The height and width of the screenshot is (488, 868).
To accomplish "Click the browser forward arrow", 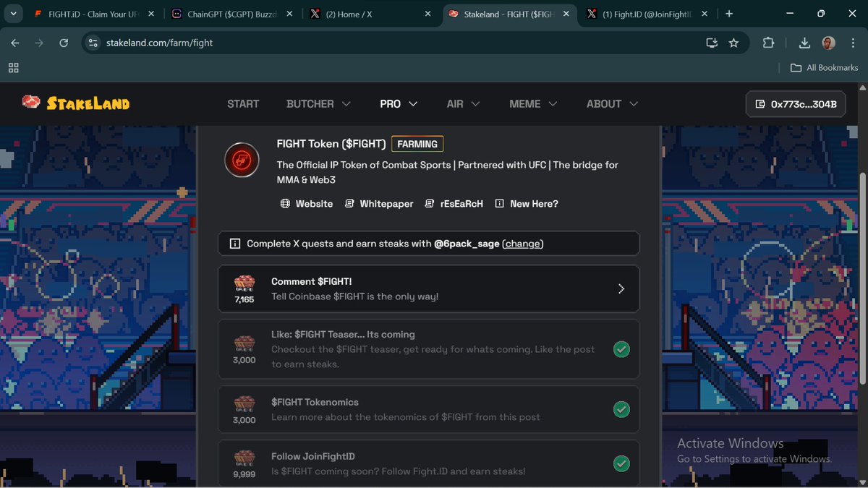I will click(39, 43).
